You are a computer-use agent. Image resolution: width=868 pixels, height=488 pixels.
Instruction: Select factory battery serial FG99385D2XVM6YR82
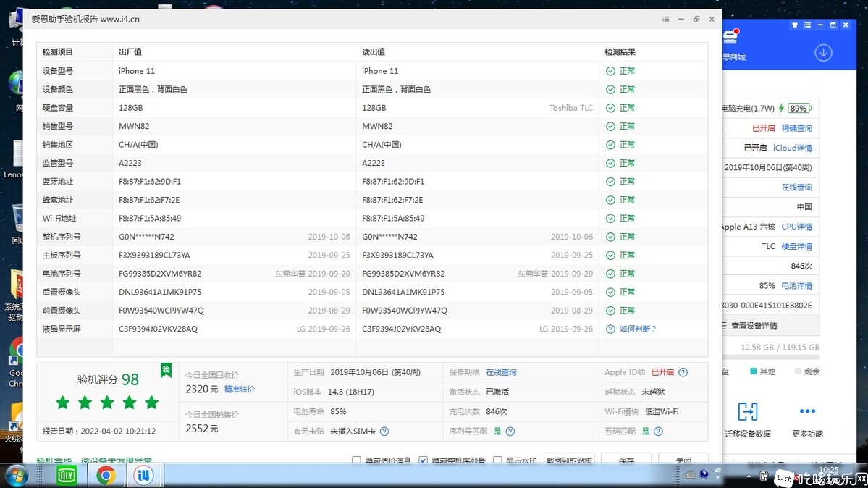pyautogui.click(x=160, y=274)
